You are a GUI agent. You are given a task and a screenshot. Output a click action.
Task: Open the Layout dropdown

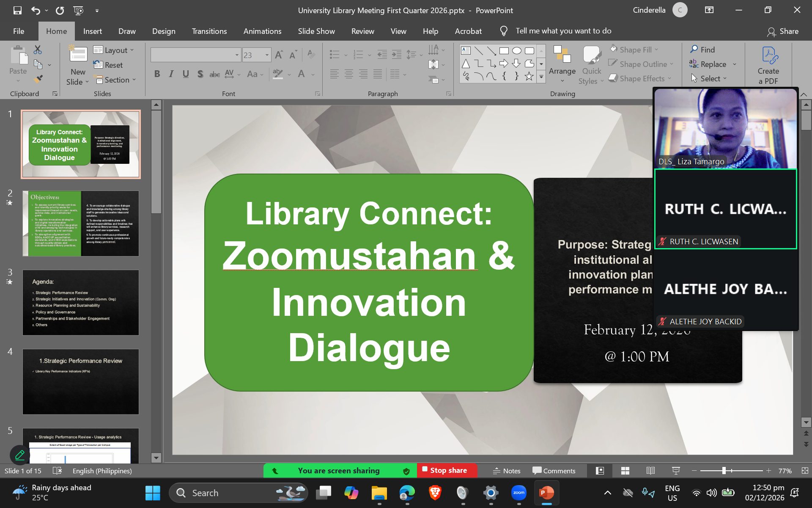114,50
